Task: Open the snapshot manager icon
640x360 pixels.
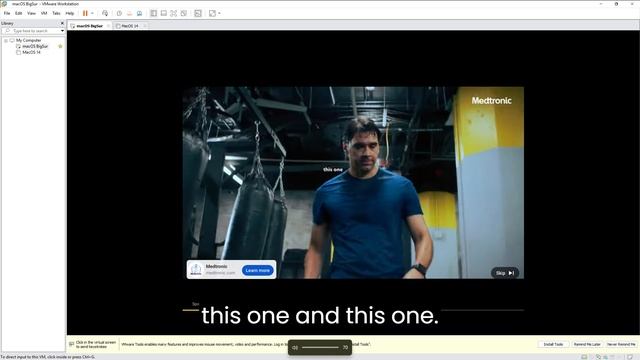Action: [x=139, y=13]
